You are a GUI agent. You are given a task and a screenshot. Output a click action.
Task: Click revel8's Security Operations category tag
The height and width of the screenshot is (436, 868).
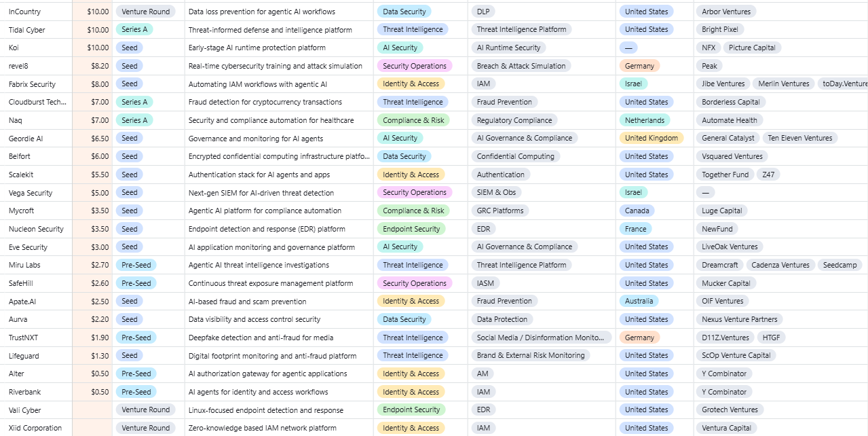415,66
